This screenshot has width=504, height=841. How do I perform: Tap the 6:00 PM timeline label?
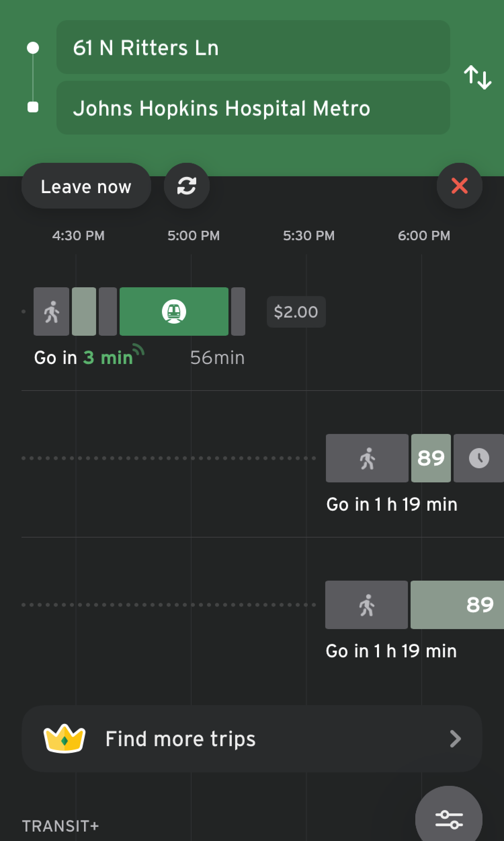click(424, 235)
